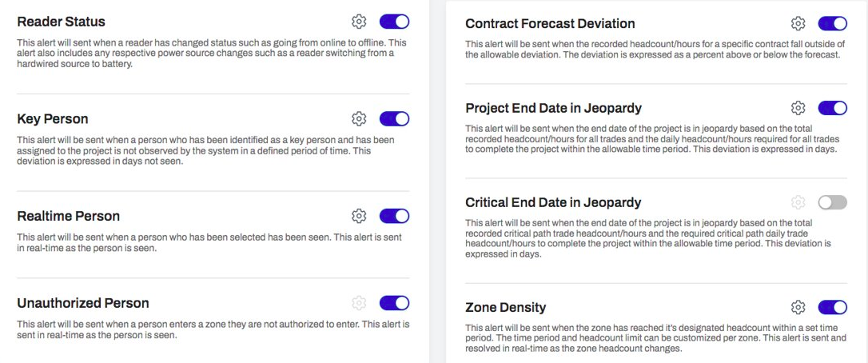
Task: Toggle off the Zone Density alert
Action: [833, 307]
